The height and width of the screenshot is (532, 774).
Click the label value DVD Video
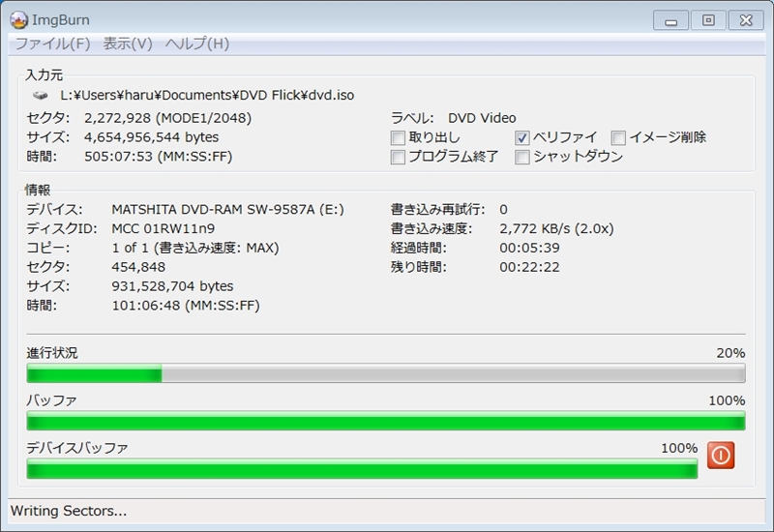click(482, 118)
